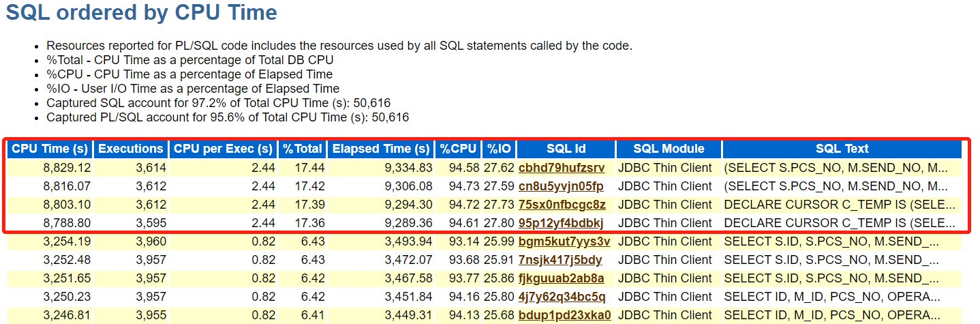Click the SQL Text column header
The height and width of the screenshot is (324, 980).
(842, 149)
